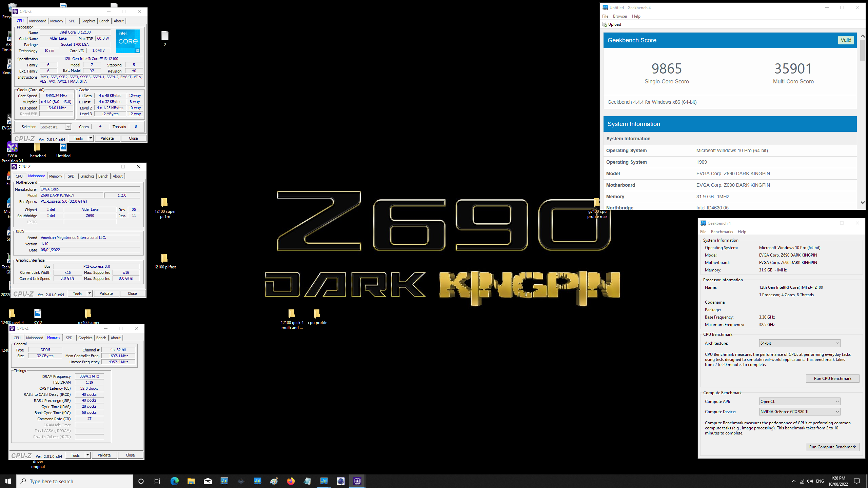Open Help menu in Geekbench 4 launcher window
Image resolution: width=868 pixels, height=488 pixels.
tap(742, 232)
